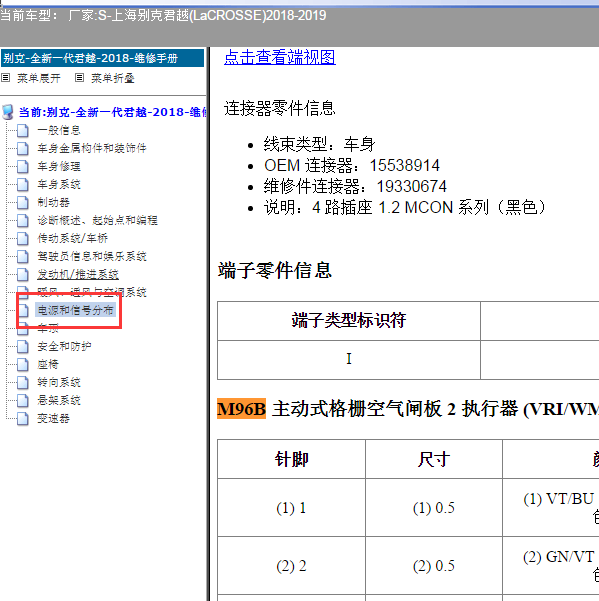Click the pin cell (1) 1

291,508
